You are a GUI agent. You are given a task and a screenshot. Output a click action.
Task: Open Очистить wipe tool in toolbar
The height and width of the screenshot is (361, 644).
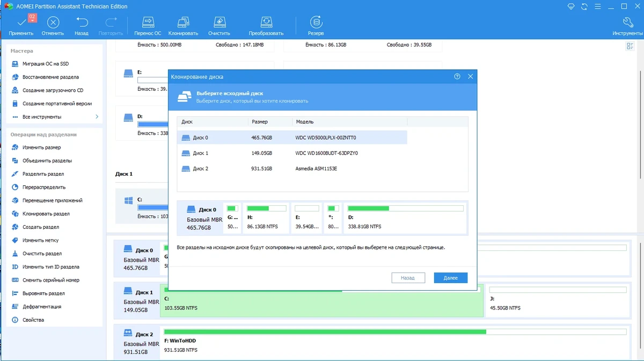[x=219, y=25]
